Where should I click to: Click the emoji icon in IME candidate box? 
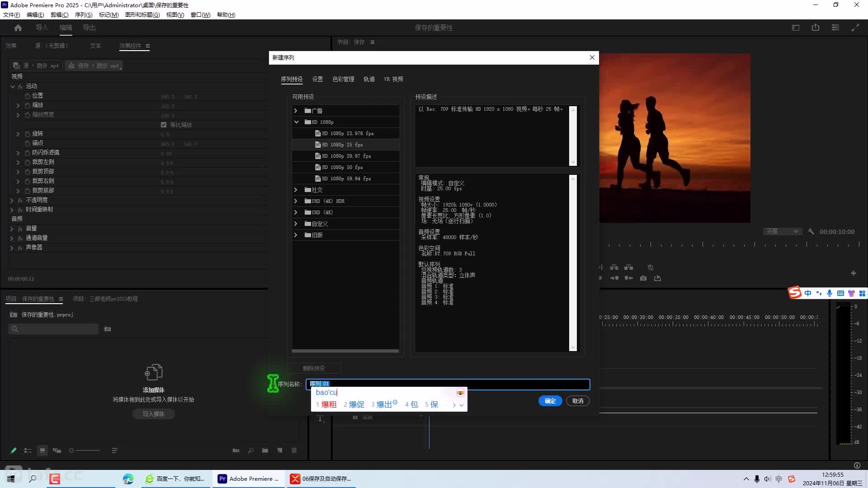click(x=460, y=393)
